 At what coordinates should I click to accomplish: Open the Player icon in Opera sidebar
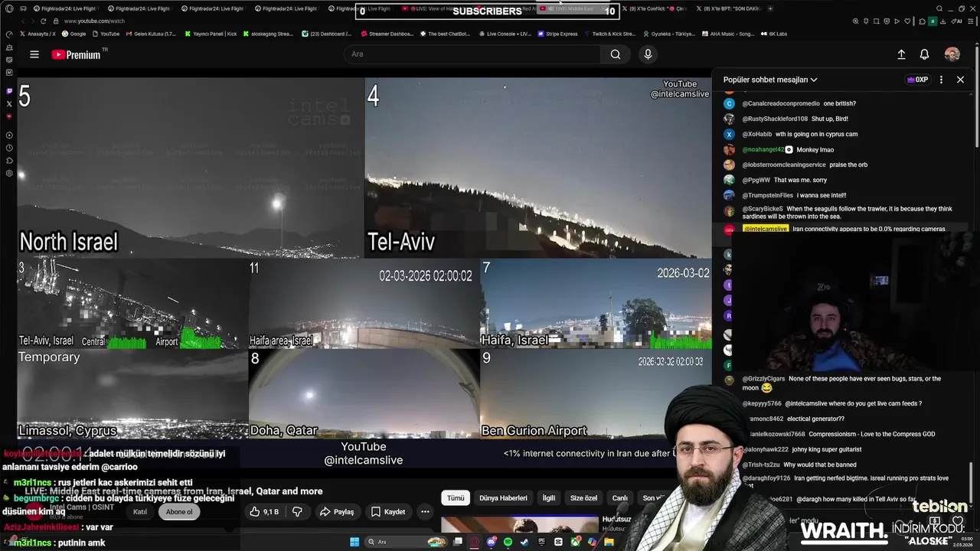click(9, 135)
